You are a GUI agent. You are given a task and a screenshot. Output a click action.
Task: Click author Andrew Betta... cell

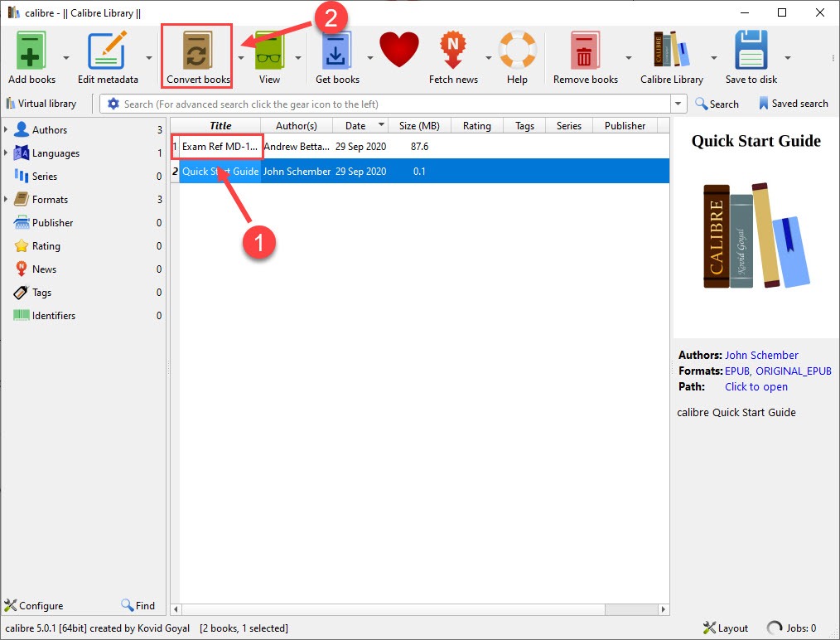coord(297,147)
